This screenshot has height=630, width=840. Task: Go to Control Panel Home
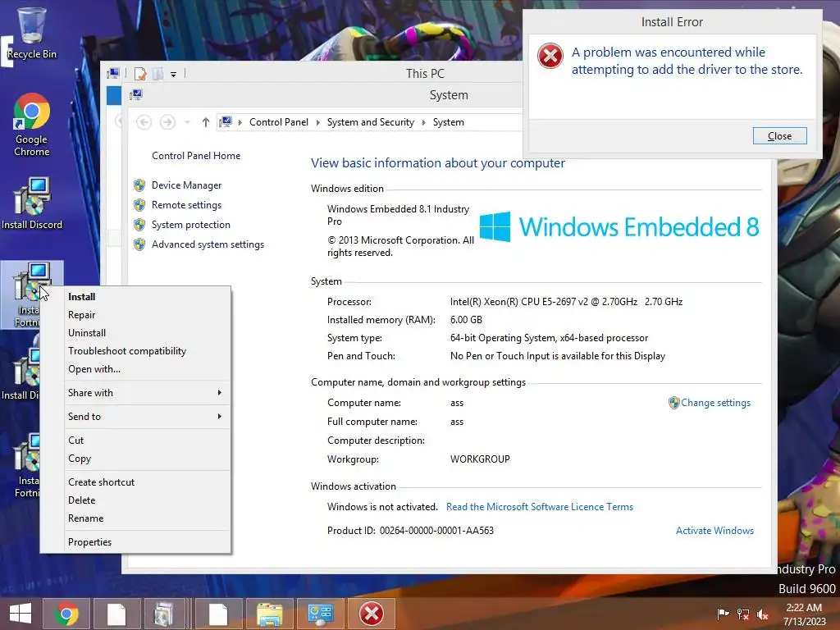[x=196, y=156]
